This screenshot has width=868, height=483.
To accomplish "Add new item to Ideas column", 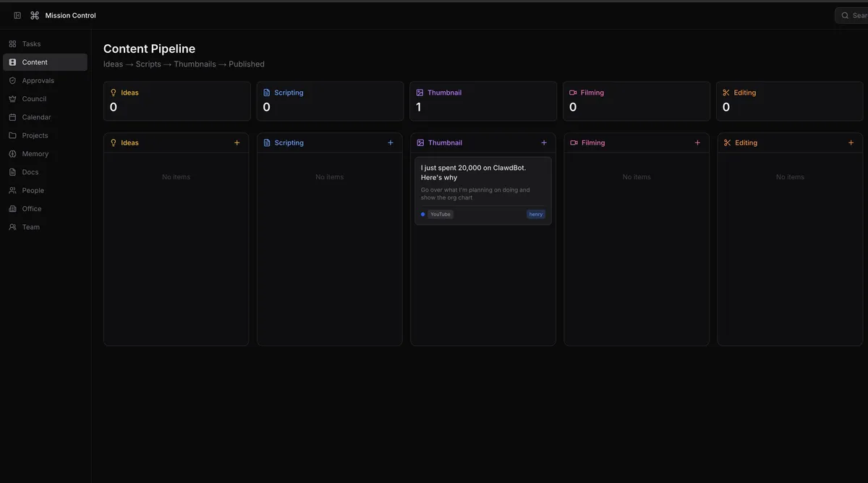I will (x=237, y=143).
